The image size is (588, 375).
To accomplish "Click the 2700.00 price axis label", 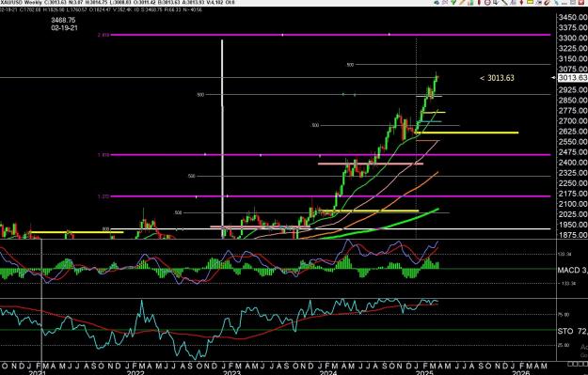I will click(573, 121).
